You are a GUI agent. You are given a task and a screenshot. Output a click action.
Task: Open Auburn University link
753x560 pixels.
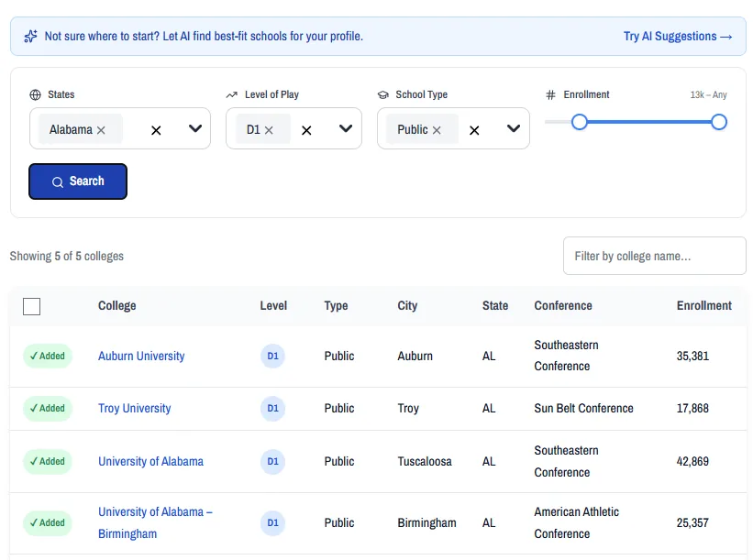coord(141,356)
